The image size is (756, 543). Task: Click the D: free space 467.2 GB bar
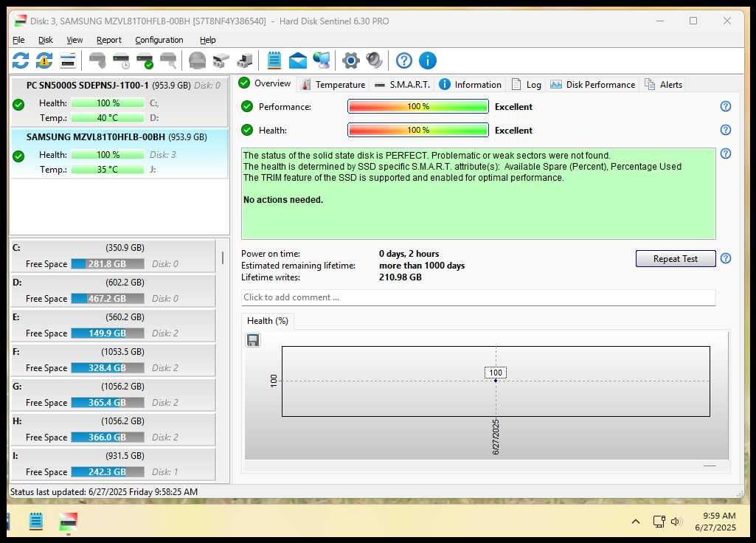click(108, 299)
